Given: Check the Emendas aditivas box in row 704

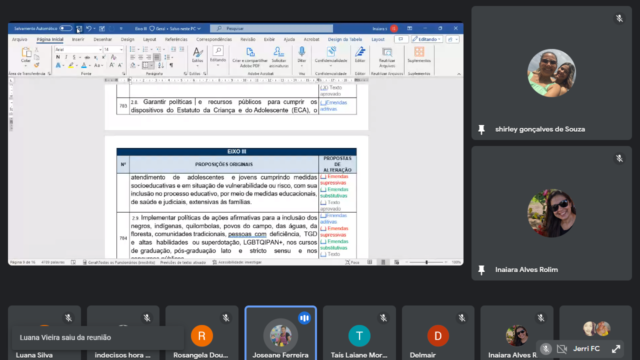Looking at the screenshot, I should click(x=323, y=216).
